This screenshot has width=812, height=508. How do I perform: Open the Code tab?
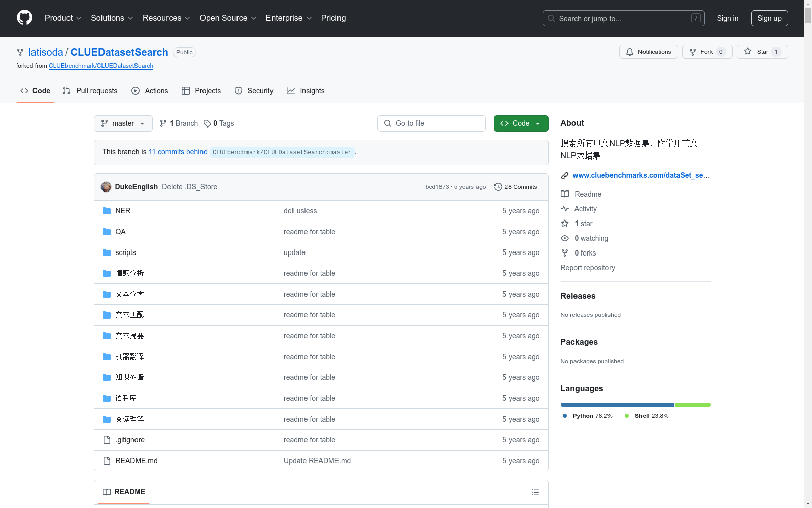36,91
